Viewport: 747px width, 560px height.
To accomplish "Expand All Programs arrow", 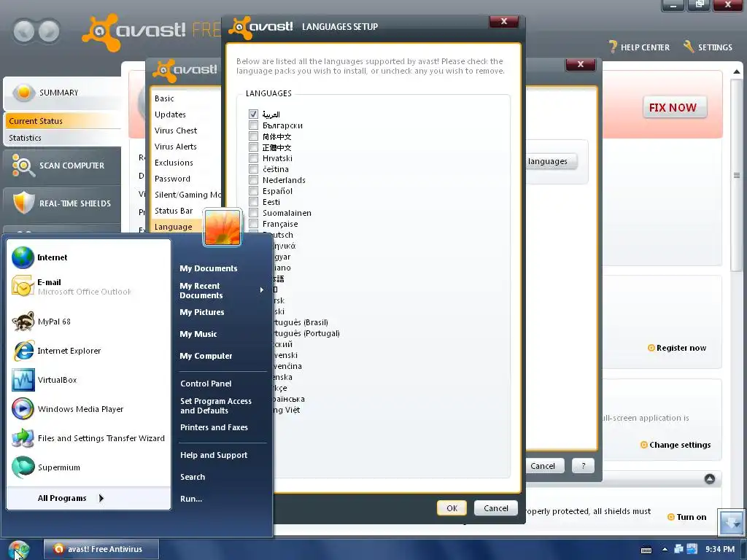I will click(x=101, y=498).
